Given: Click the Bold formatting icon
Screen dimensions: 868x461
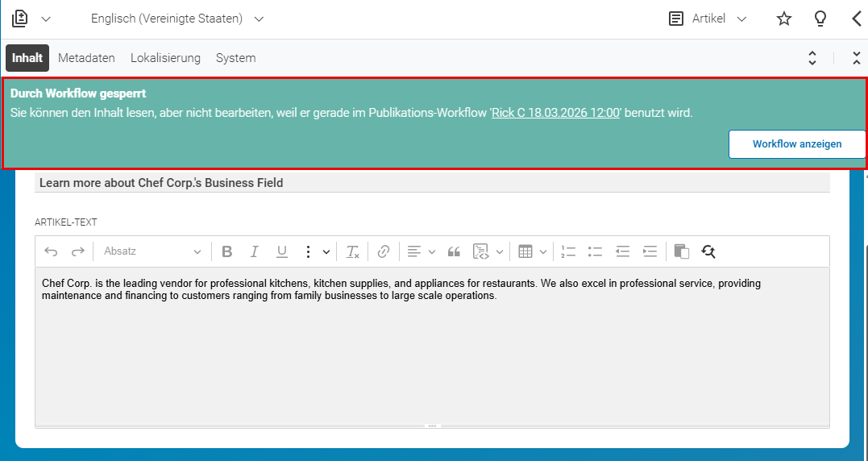Looking at the screenshot, I should 226,251.
